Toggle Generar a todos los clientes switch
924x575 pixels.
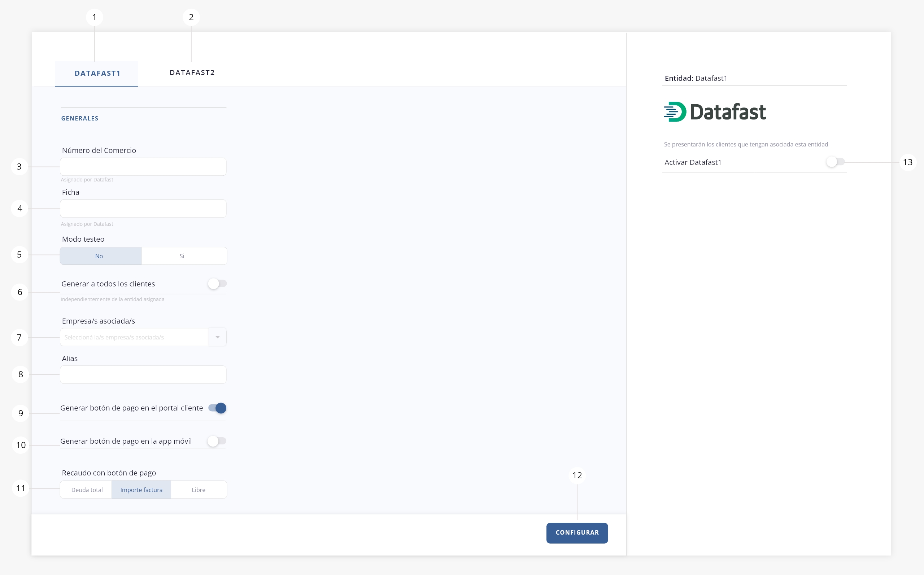tap(217, 284)
